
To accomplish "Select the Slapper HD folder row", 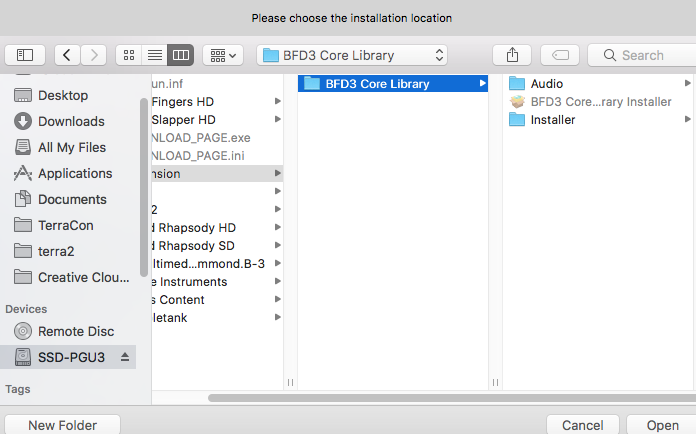I will coord(217,120).
